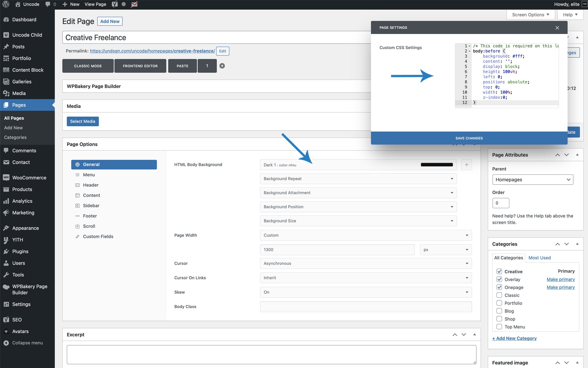Open the Background Repeat dropdown

click(358, 178)
